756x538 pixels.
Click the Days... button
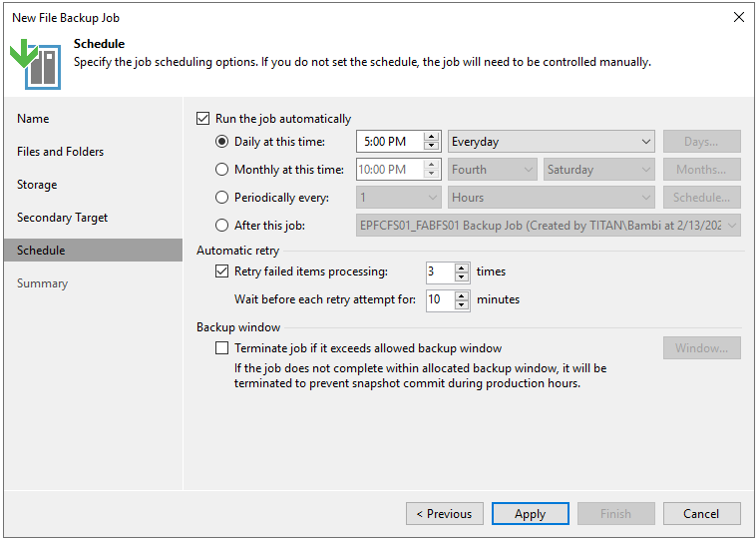[x=701, y=142]
